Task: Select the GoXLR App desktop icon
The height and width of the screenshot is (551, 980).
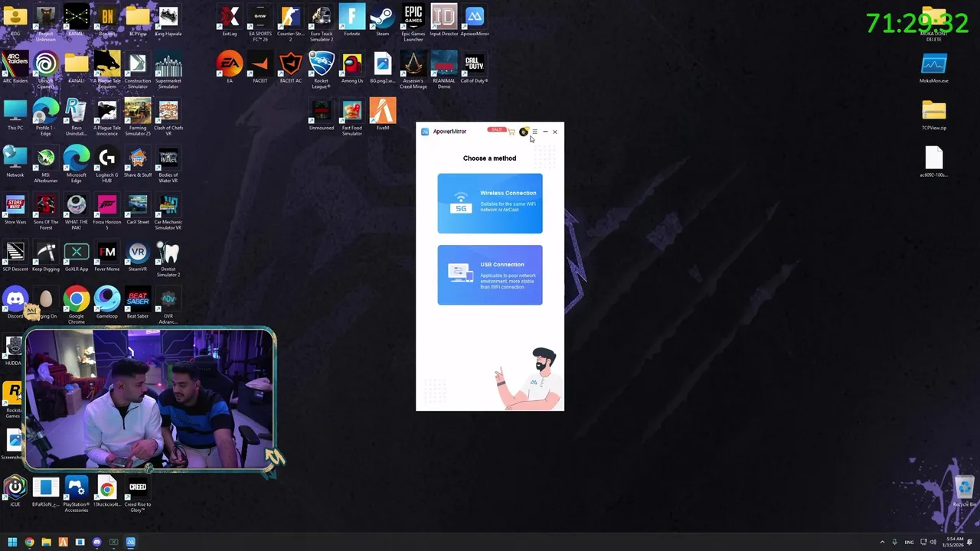Action: click(x=77, y=257)
